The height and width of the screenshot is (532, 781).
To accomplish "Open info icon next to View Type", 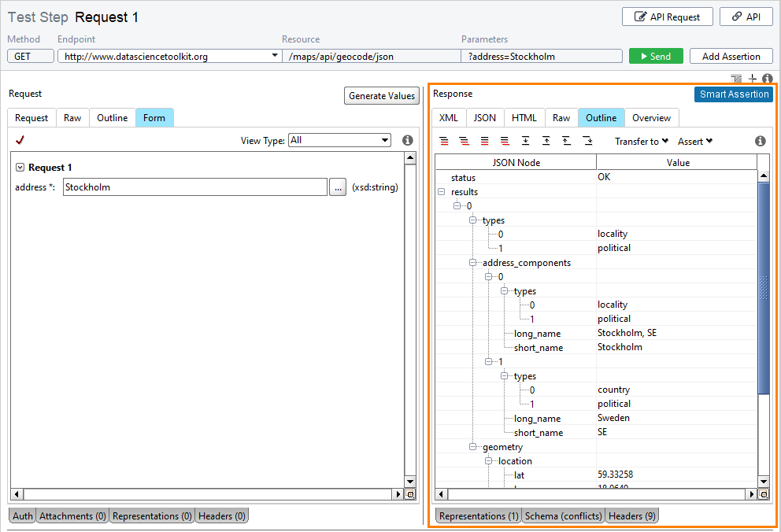I will (408, 140).
